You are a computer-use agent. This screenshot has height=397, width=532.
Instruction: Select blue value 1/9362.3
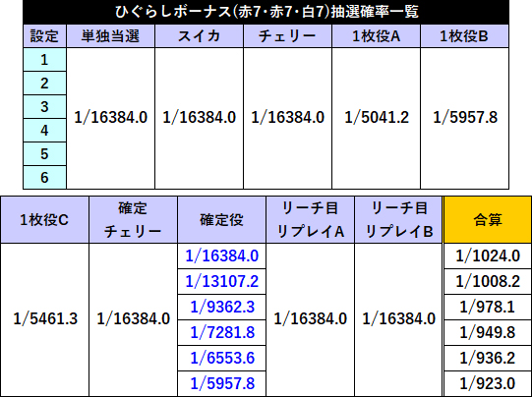coord(222,308)
